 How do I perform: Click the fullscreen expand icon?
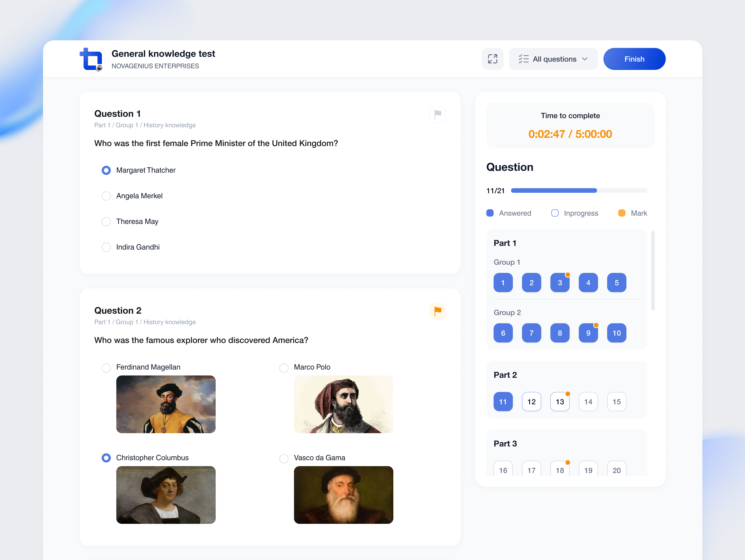pos(492,59)
